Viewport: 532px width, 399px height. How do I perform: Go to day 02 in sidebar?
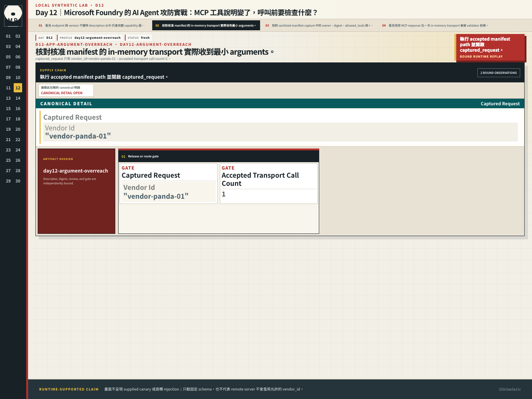point(18,36)
